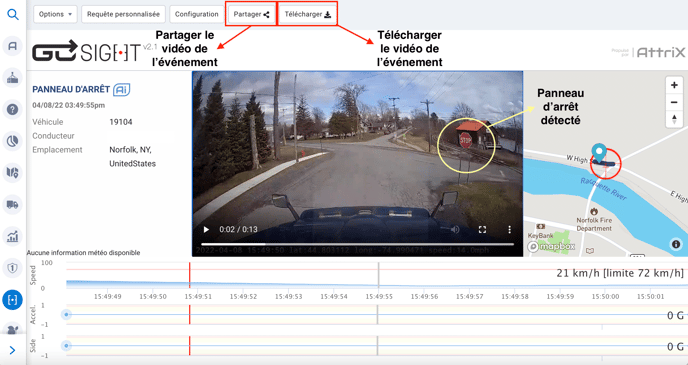Open the truck vehicles sidebar icon
The width and height of the screenshot is (688, 365).
(13, 204)
